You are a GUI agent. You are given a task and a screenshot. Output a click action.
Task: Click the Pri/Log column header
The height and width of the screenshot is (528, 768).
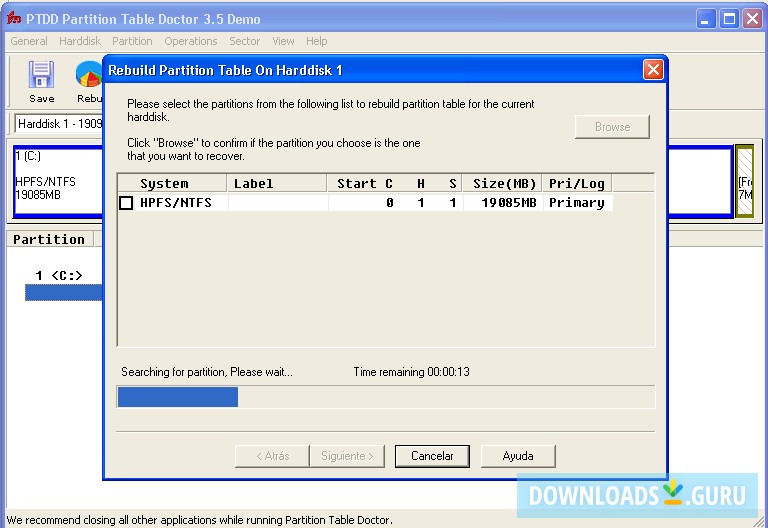click(577, 184)
